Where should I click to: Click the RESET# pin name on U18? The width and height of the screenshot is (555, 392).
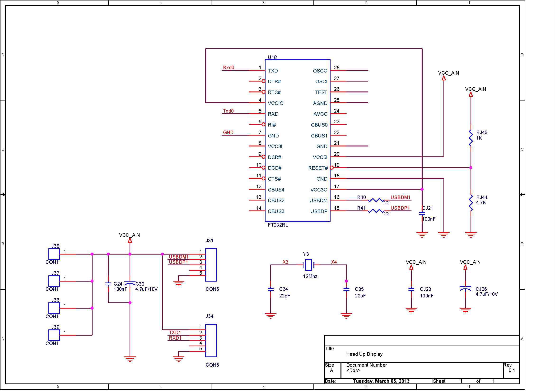pos(318,168)
